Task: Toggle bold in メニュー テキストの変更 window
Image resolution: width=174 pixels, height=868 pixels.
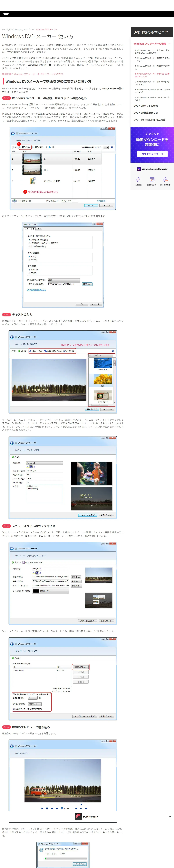Action: [31, 467]
